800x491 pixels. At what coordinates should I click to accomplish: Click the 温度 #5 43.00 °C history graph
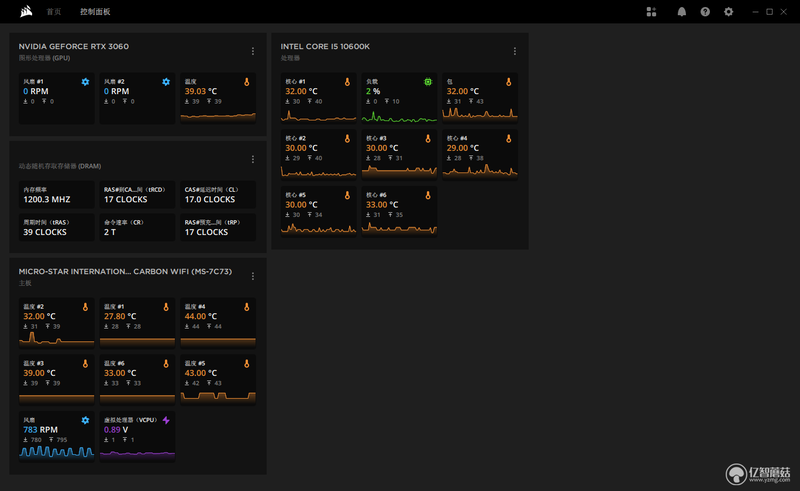click(x=218, y=396)
